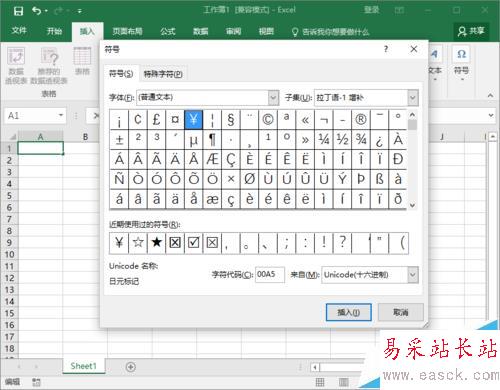
Task: Pick the hollow star from recent symbols
Action: [138, 243]
